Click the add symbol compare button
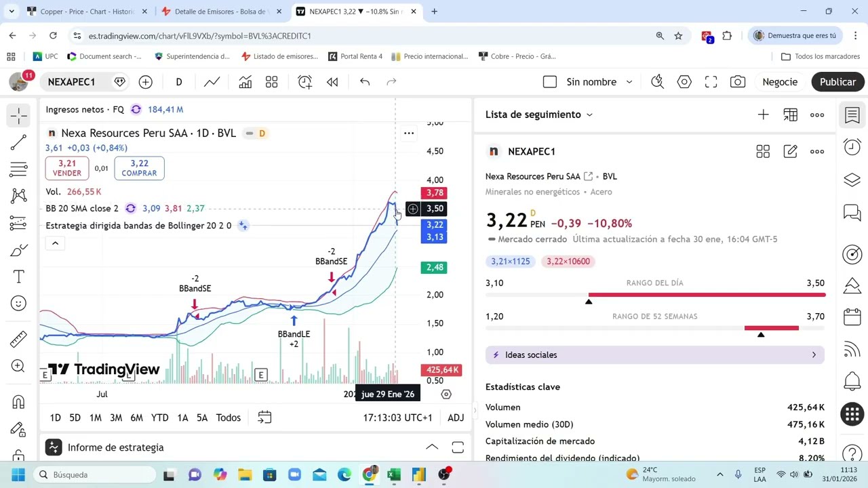Image resolution: width=868 pixels, height=488 pixels. coord(146,82)
